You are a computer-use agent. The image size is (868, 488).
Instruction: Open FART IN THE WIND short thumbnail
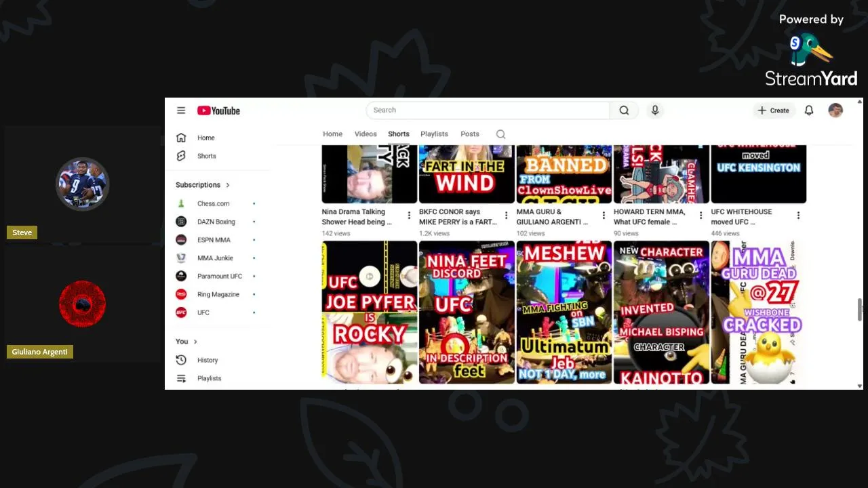(x=467, y=174)
